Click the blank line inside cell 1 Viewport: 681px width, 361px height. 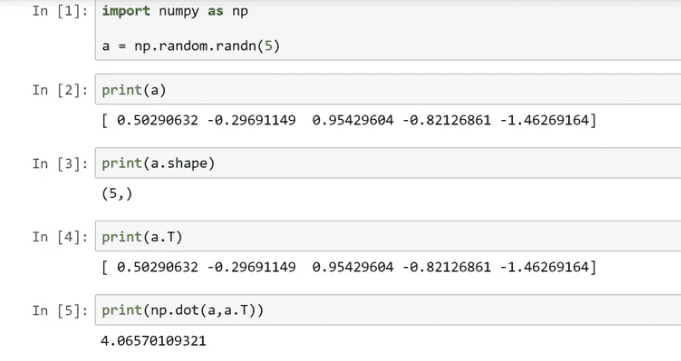[x=388, y=29]
